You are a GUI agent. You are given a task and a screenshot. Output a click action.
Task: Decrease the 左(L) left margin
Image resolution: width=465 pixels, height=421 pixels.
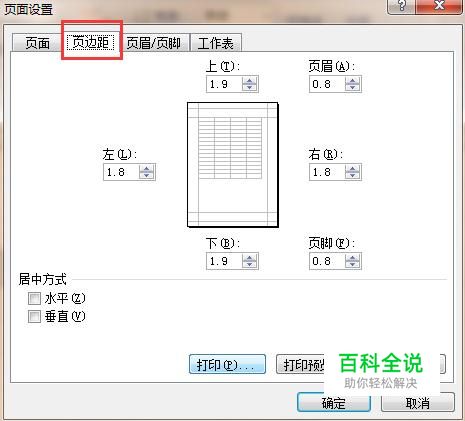[x=147, y=176]
